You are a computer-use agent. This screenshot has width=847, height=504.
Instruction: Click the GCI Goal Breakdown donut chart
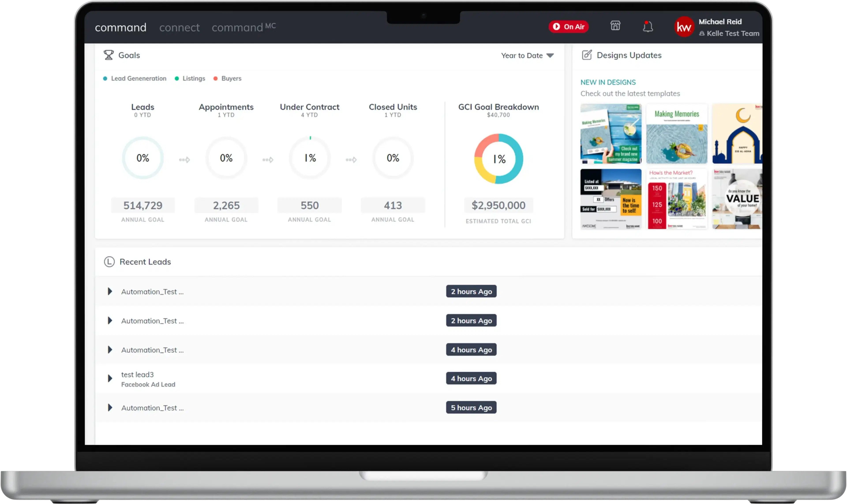(x=499, y=159)
